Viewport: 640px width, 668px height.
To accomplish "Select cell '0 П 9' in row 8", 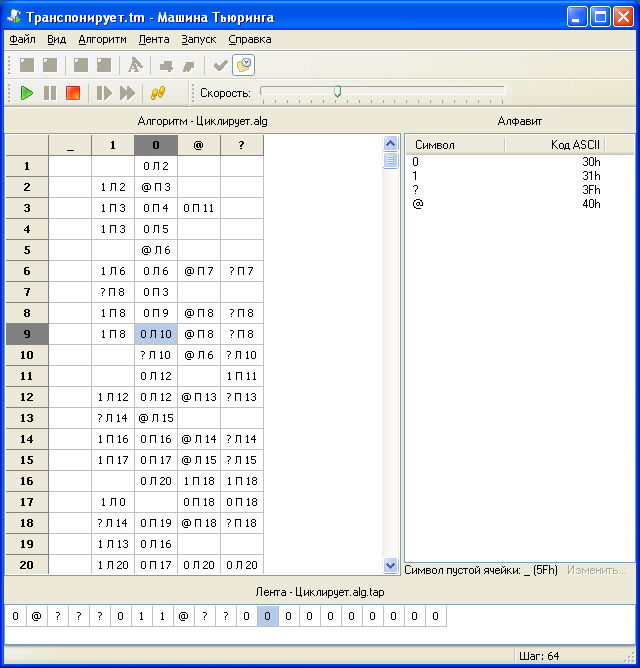I will tap(156, 313).
